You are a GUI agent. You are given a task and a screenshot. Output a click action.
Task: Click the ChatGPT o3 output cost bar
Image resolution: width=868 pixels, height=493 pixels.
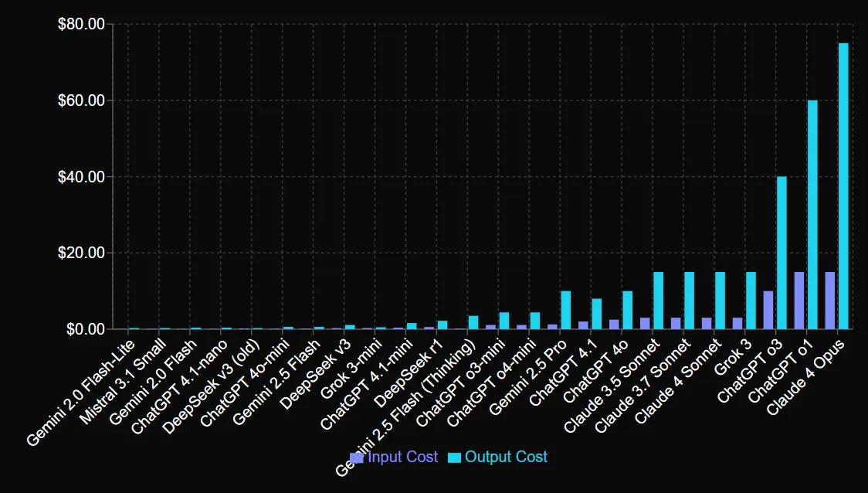pyautogui.click(x=782, y=253)
